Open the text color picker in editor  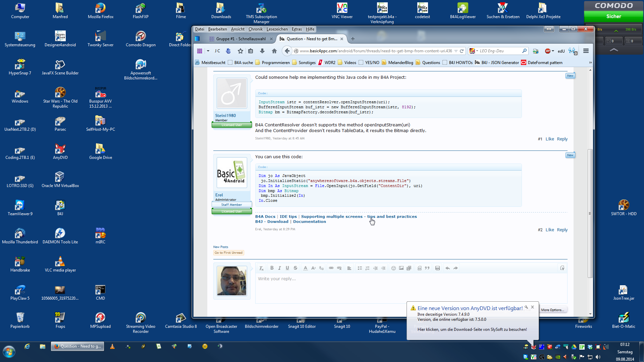coord(305,268)
